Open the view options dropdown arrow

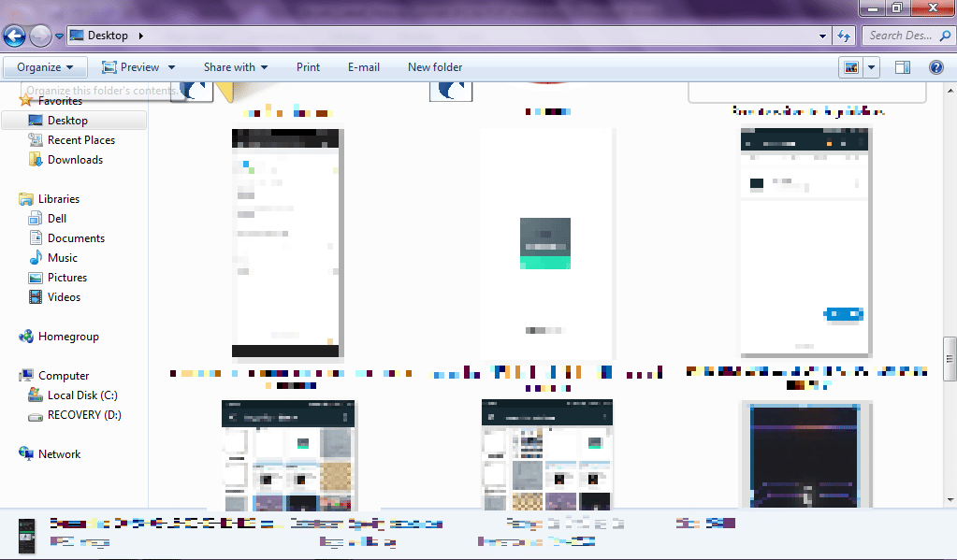[x=871, y=67]
